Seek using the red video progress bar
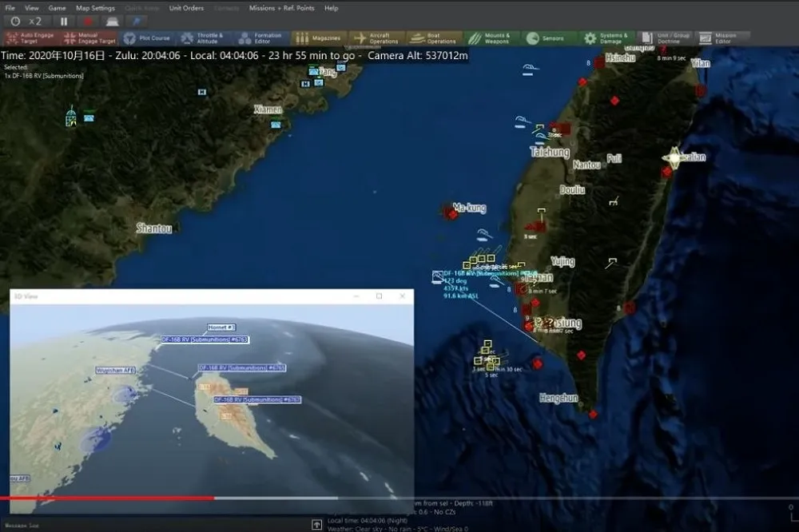 107,498
